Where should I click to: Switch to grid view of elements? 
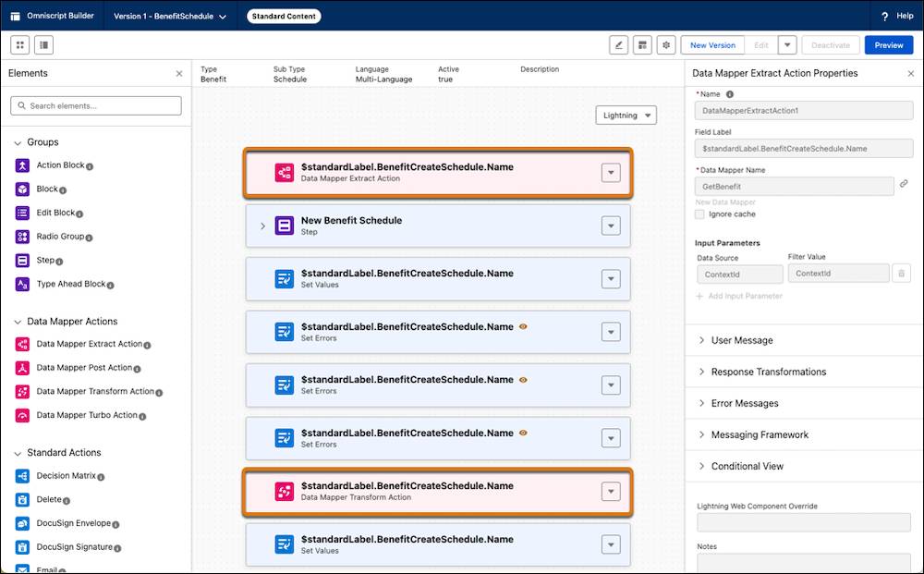coord(20,44)
